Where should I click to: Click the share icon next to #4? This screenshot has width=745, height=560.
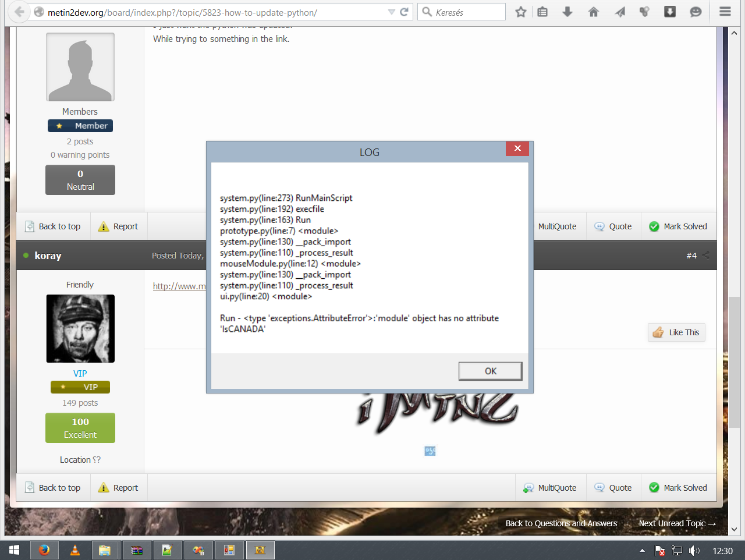pyautogui.click(x=707, y=255)
